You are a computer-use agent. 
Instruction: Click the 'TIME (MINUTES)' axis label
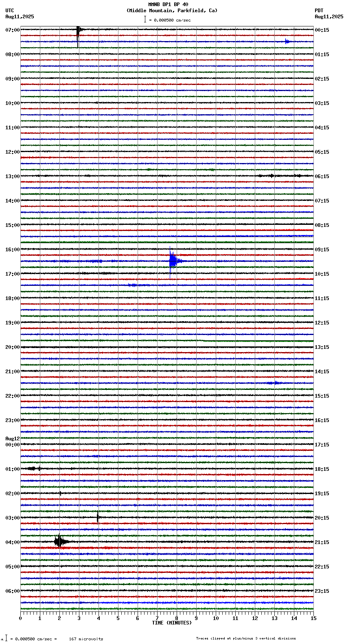pyautogui.click(x=172, y=623)
